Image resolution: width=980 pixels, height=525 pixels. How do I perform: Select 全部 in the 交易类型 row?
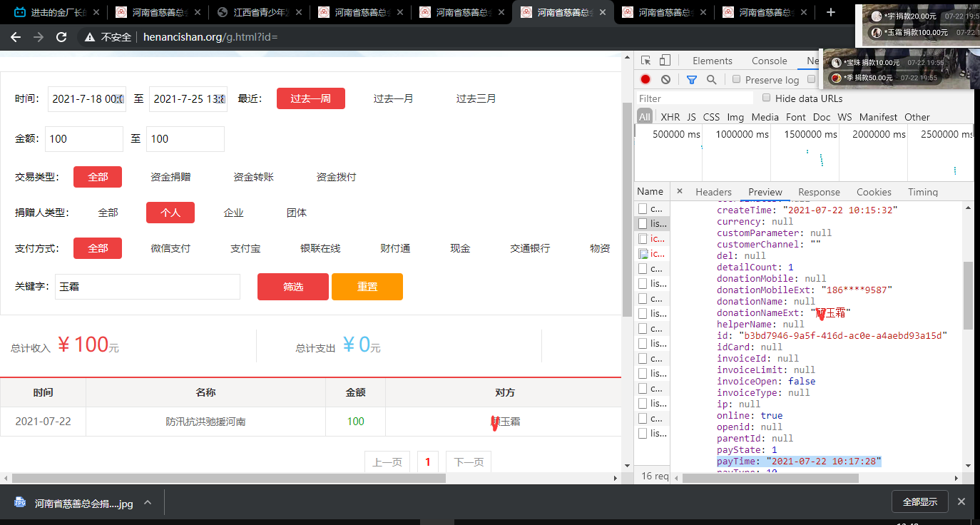pyautogui.click(x=98, y=177)
